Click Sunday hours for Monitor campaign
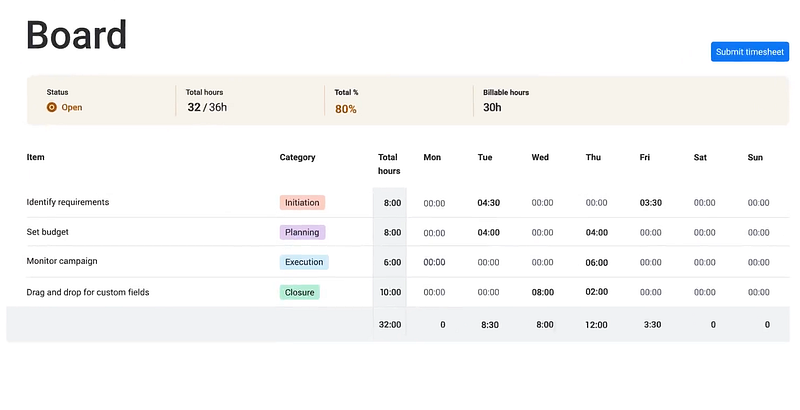The image size is (800, 410). 758,263
